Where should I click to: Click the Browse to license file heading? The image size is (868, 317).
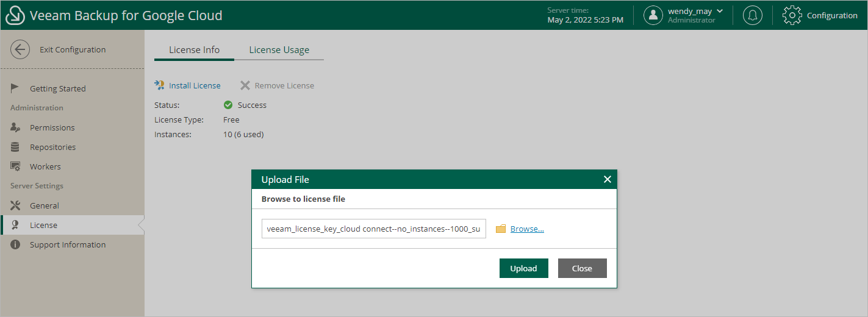pos(303,199)
